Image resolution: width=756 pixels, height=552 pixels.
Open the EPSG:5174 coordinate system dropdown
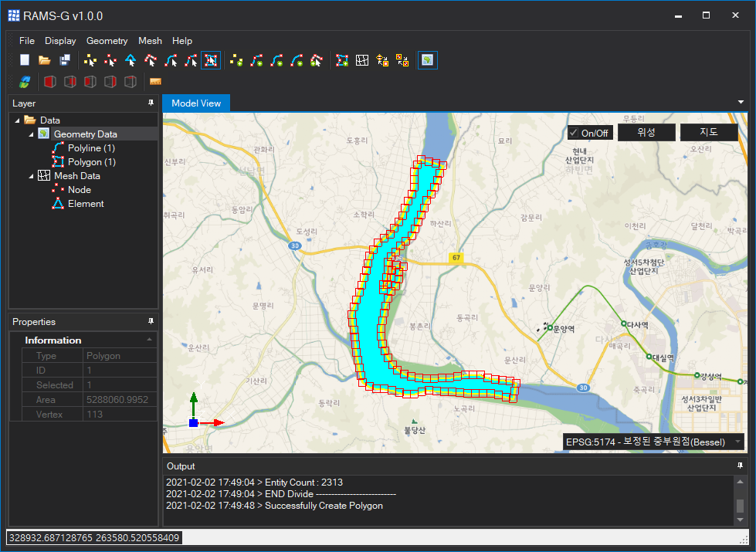pyautogui.click(x=653, y=442)
